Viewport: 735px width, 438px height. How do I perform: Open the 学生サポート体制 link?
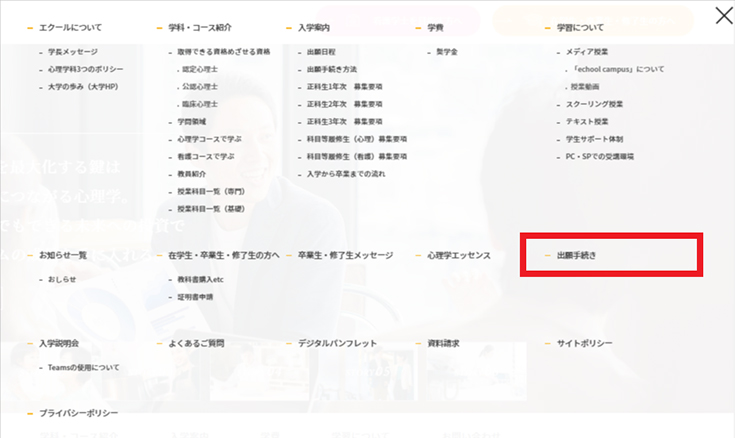pyautogui.click(x=594, y=139)
